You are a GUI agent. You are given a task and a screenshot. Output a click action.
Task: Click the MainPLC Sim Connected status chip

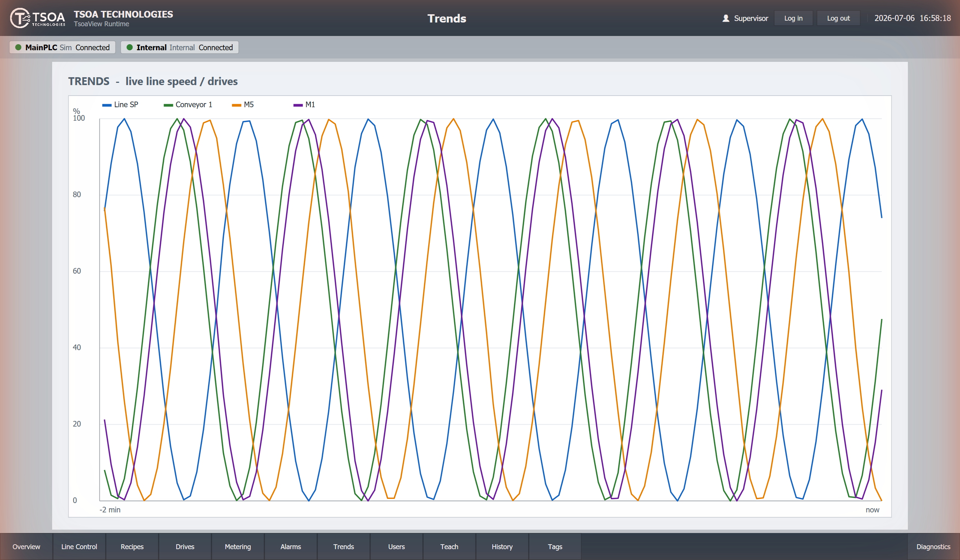point(63,47)
